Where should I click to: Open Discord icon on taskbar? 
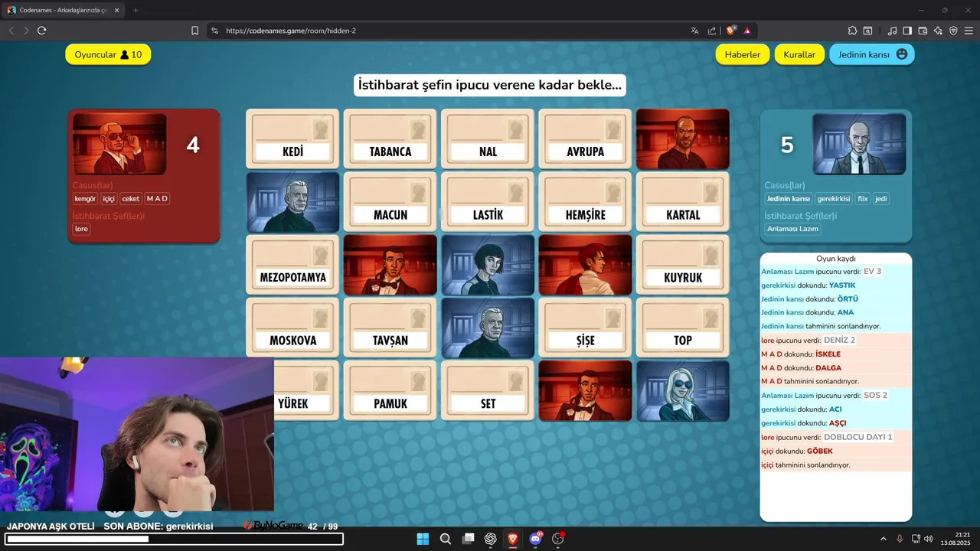[x=536, y=539]
